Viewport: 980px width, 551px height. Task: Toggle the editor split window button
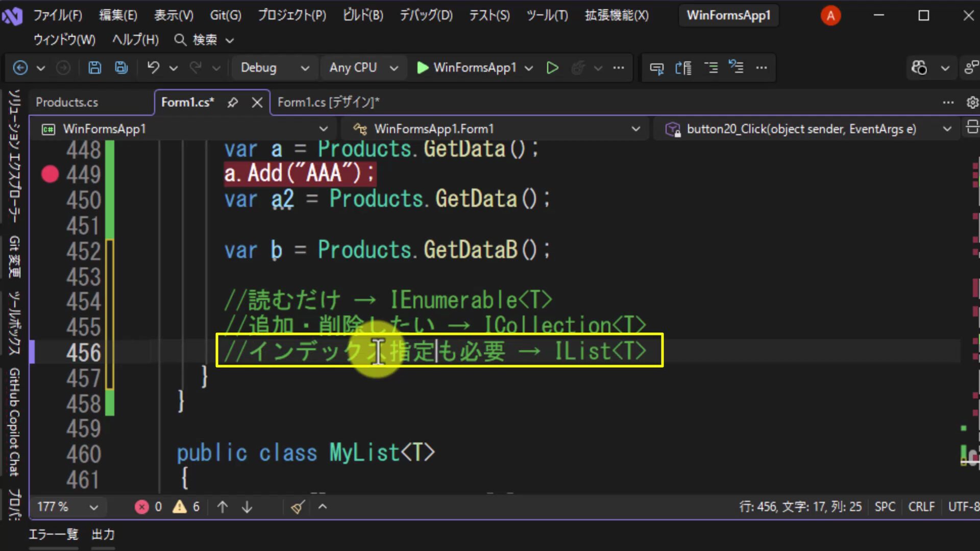972,128
